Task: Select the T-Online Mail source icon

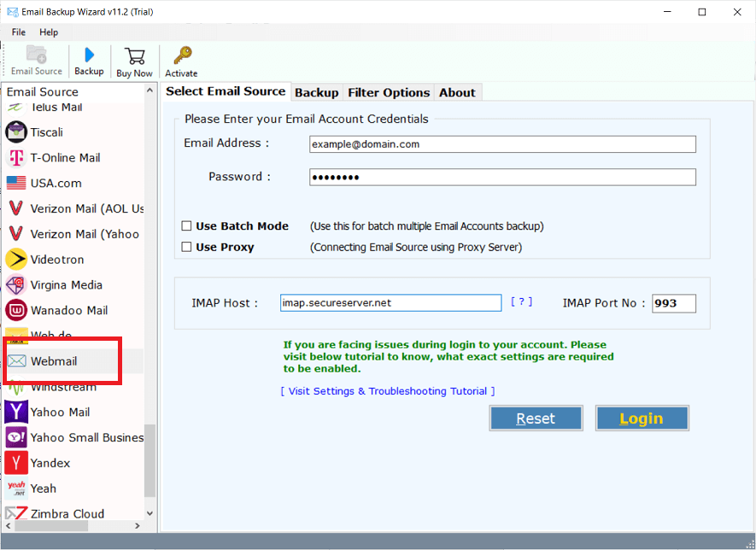Action: coord(16,158)
